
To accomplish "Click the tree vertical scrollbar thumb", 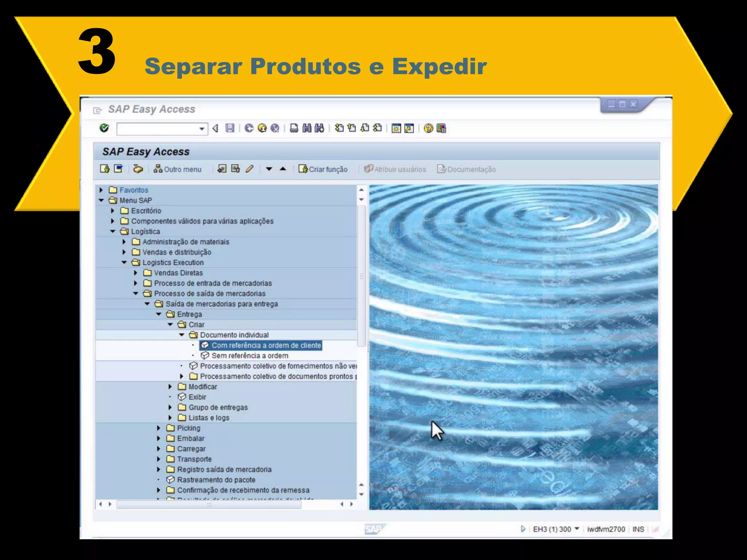I will click(x=361, y=276).
